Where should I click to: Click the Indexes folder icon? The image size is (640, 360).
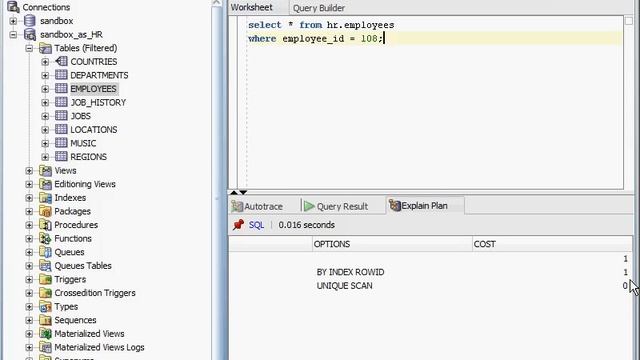[45, 198]
